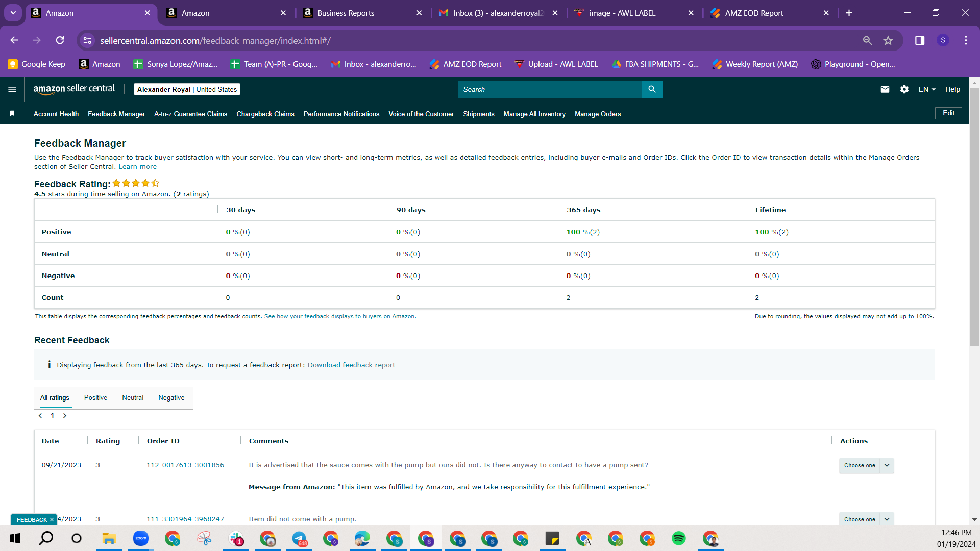Open the Seller Central hamburger menu
Screen dimensions: 980x551
(x=12, y=89)
